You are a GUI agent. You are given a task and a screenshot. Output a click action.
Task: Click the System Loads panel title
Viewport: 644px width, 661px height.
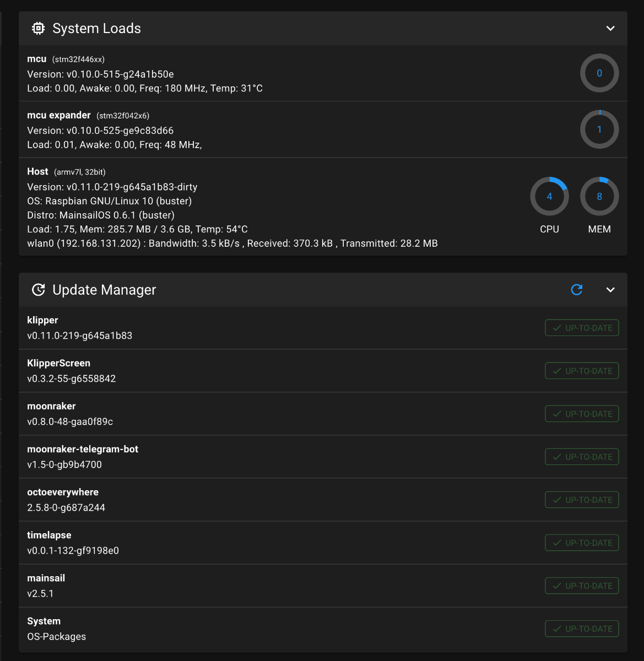pyautogui.click(x=96, y=28)
